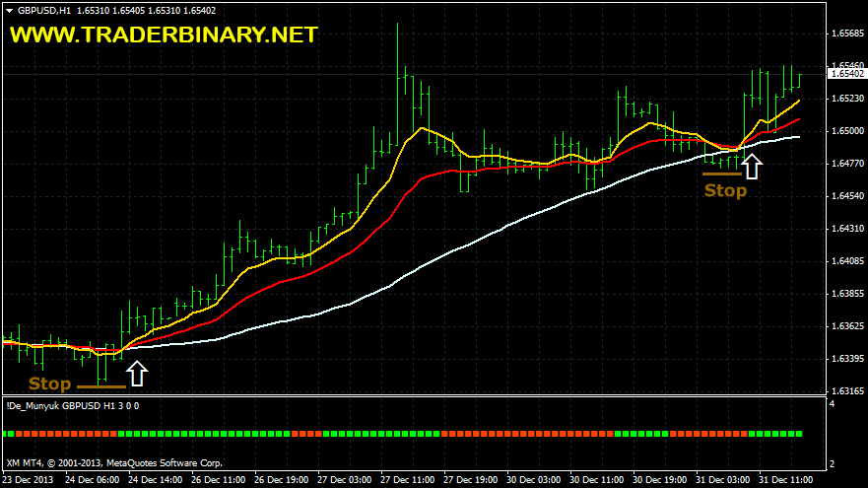Click the 23 Dec 2013 time label
The image size is (868, 488).
pyautogui.click(x=29, y=480)
